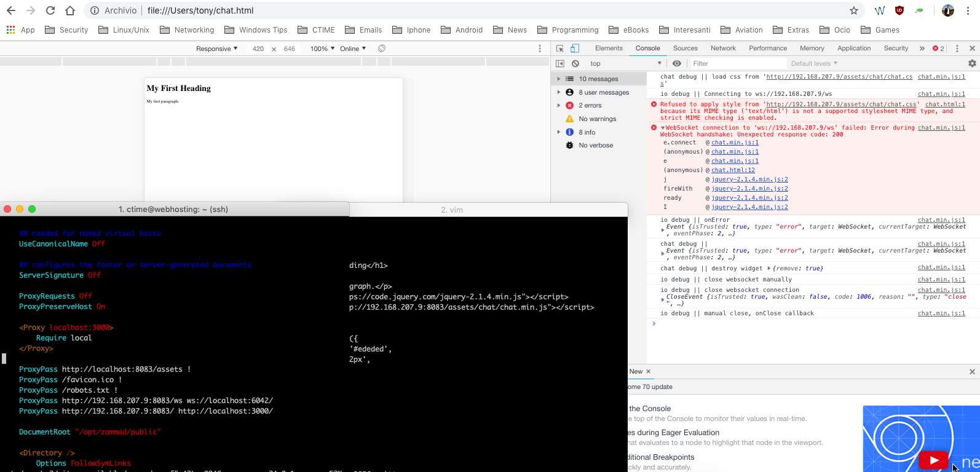This screenshot has width=980, height=472.
Task: Switch to the Network tab
Action: pyautogui.click(x=723, y=49)
